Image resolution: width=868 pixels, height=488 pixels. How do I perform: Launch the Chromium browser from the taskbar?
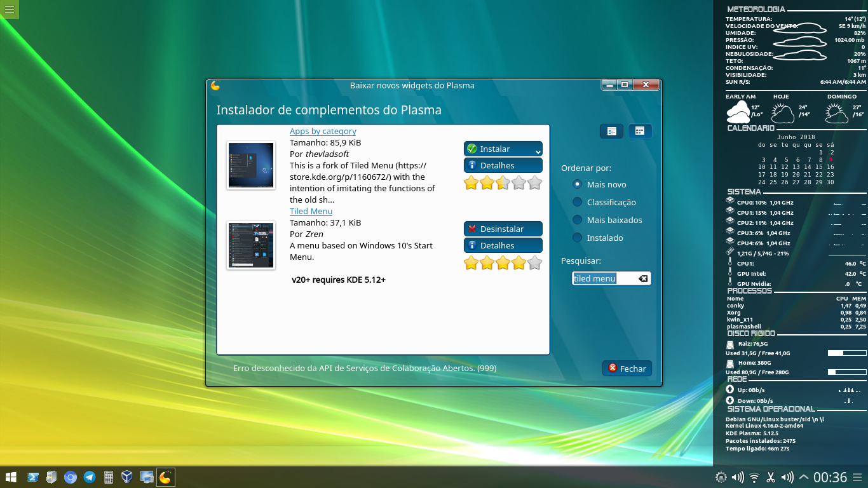coord(71,477)
